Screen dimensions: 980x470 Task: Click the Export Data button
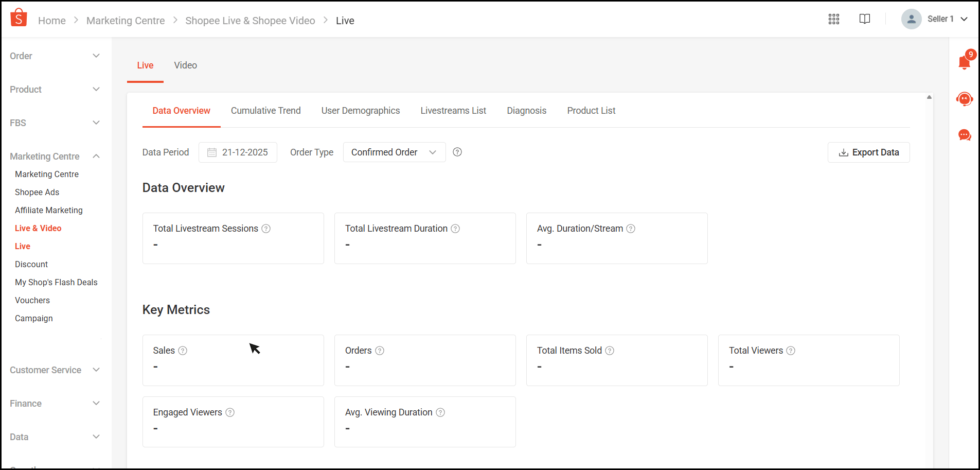click(x=868, y=152)
